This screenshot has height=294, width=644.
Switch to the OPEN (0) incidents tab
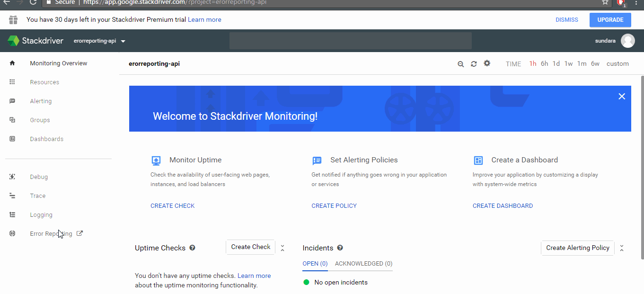315,264
